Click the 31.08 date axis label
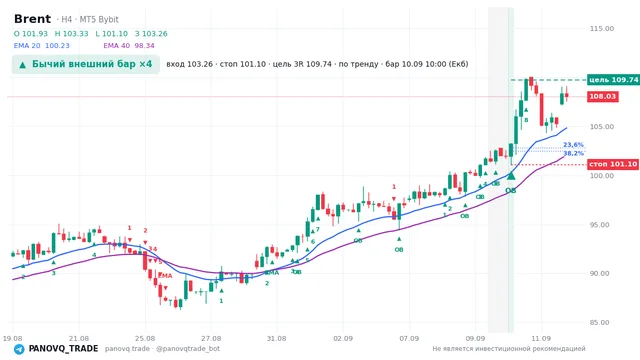The width and height of the screenshot is (640, 360). (x=276, y=338)
